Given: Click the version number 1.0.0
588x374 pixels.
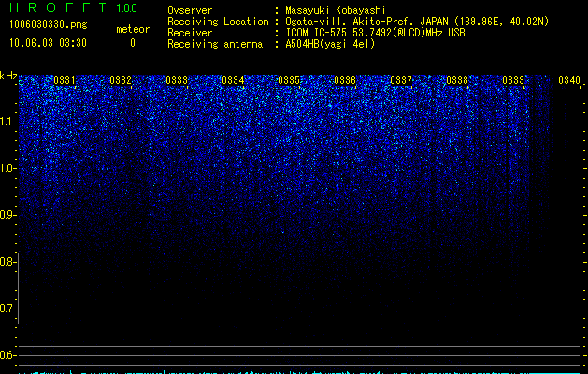Looking at the screenshot, I should click(126, 7).
